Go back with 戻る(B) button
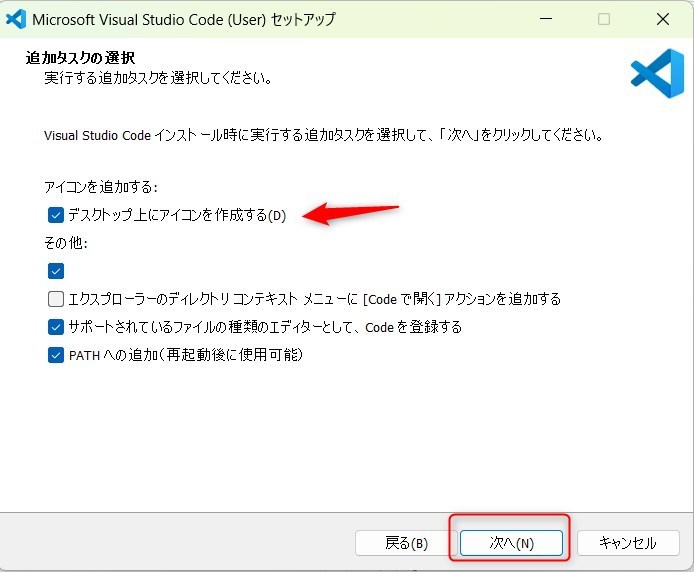 [406, 543]
